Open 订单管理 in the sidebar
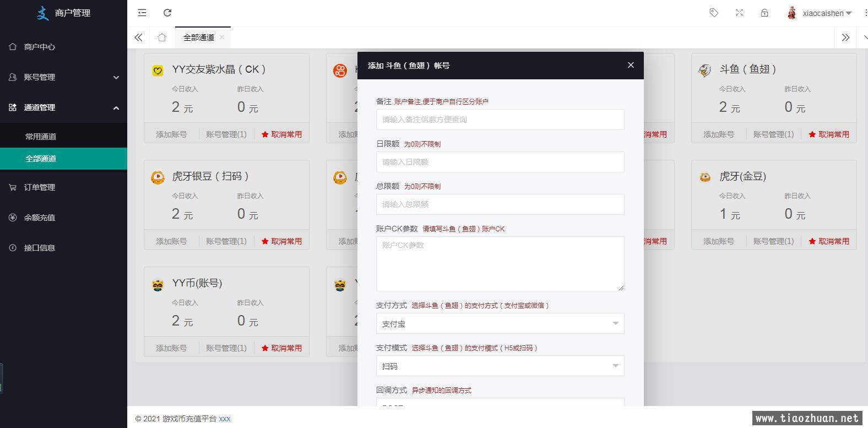The image size is (868, 428). point(40,187)
